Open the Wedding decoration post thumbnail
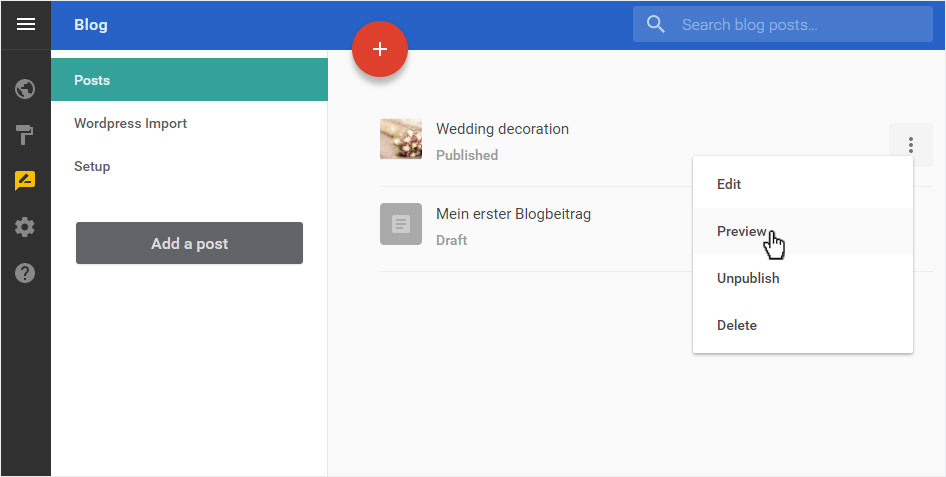 (401, 139)
